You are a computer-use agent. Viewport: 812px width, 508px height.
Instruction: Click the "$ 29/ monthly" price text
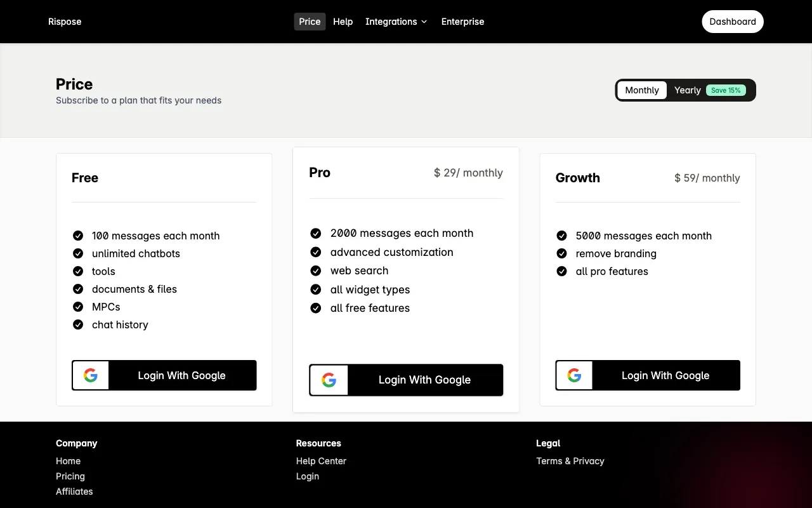[x=468, y=173]
